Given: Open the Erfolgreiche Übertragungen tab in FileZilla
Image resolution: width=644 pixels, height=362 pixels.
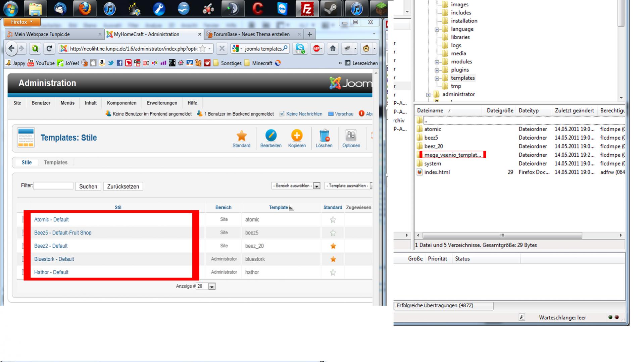Looking at the screenshot, I should pos(443,306).
